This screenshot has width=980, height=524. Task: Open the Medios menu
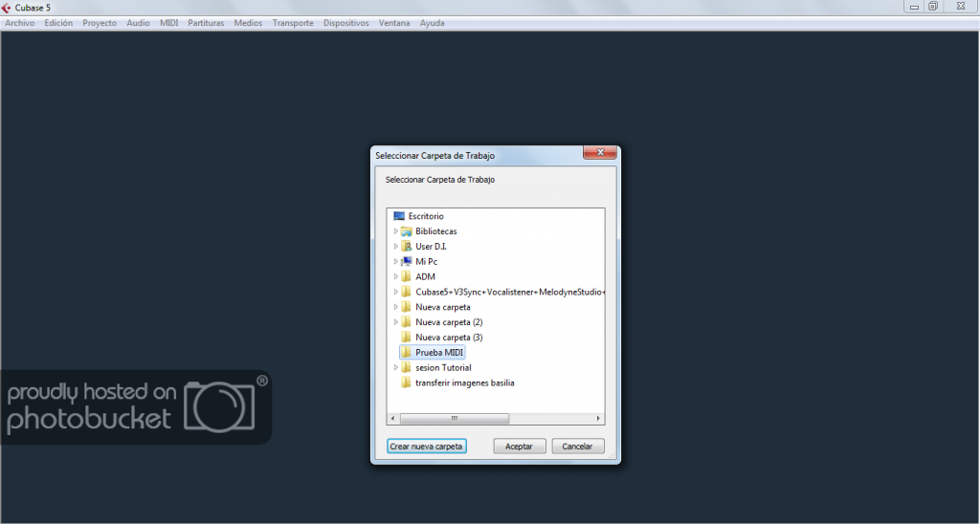coord(248,23)
